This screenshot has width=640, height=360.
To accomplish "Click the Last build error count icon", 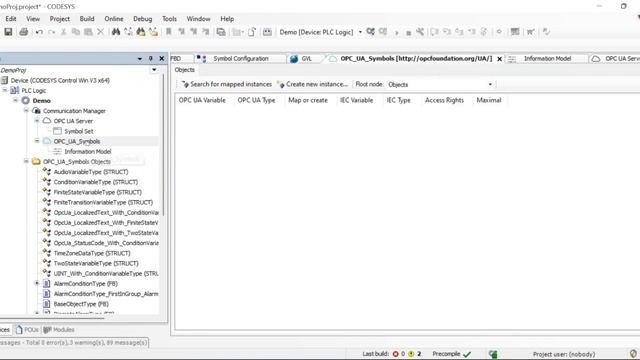I will point(395,354).
